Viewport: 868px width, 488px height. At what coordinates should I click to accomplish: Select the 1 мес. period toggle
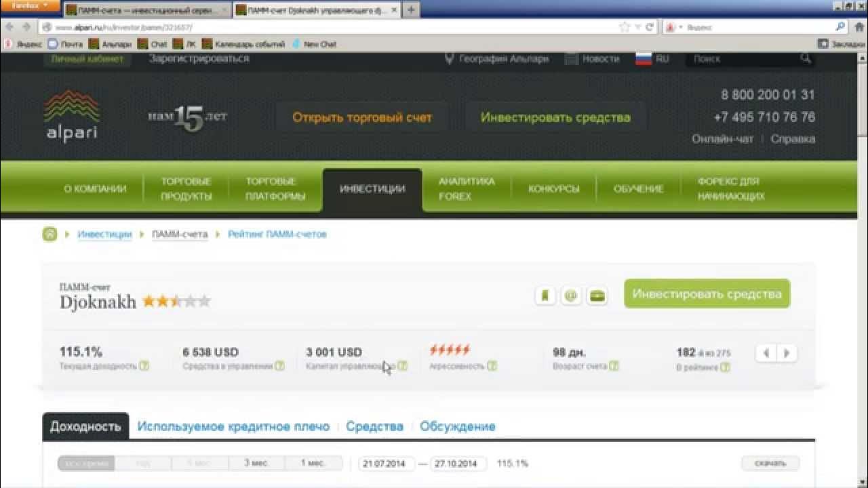coord(313,464)
